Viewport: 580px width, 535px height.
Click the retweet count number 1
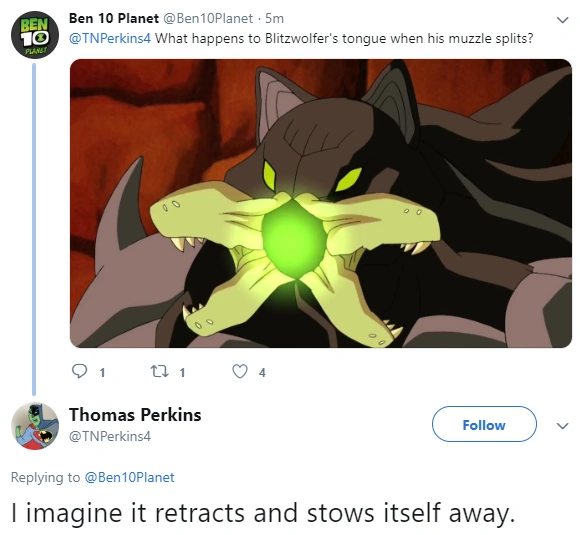[182, 372]
